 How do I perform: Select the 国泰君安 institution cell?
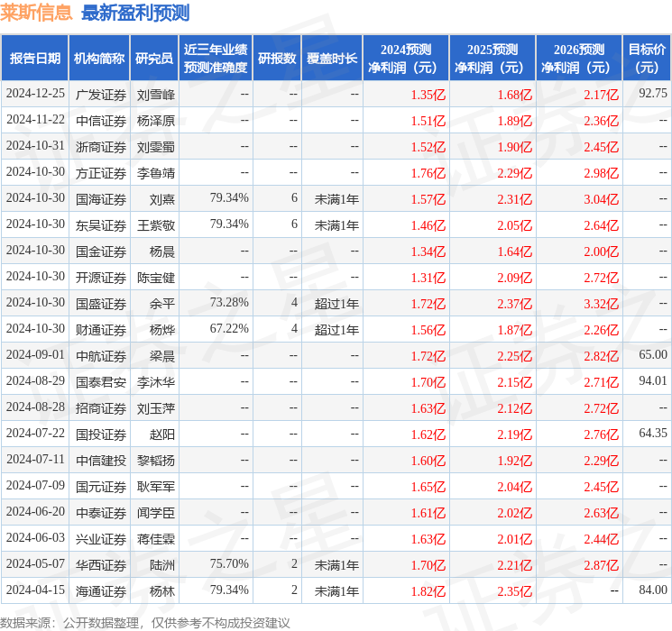pyautogui.click(x=100, y=382)
